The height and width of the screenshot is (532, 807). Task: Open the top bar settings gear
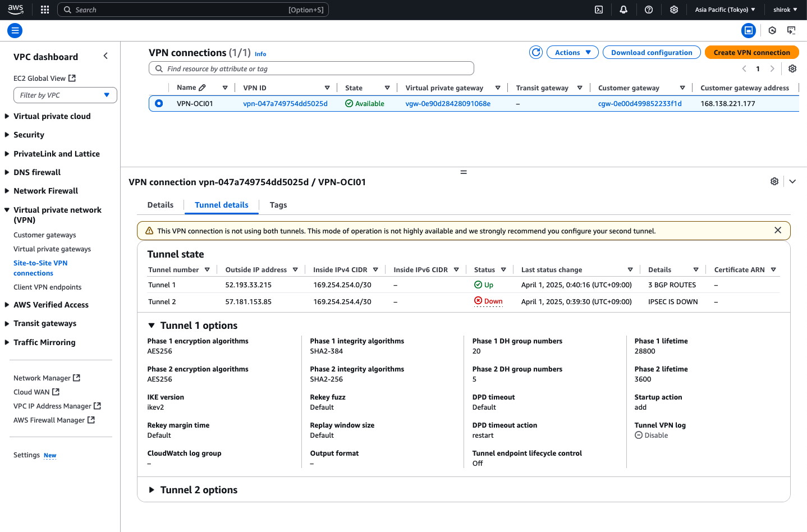tap(674, 10)
